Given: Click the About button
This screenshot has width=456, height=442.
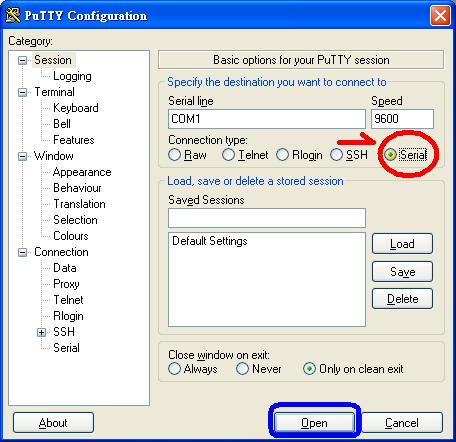Looking at the screenshot, I should point(53,423).
